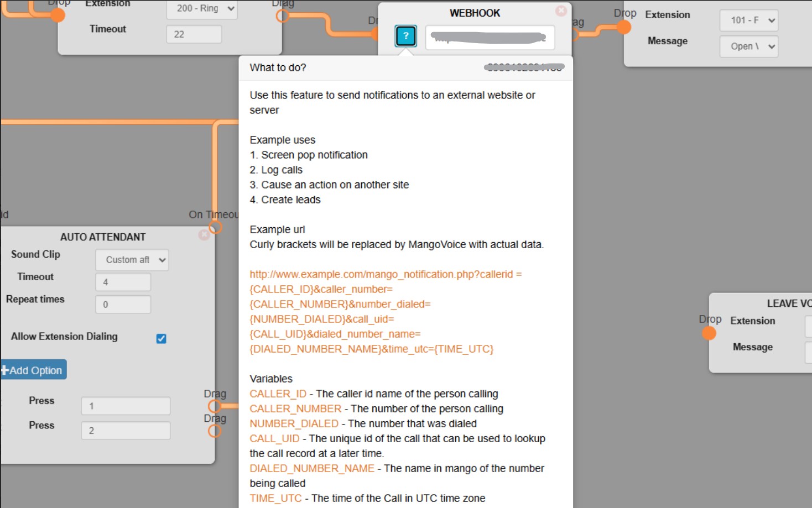812x508 pixels.
Task: Click the Add Option button
Action: pyautogui.click(x=33, y=370)
